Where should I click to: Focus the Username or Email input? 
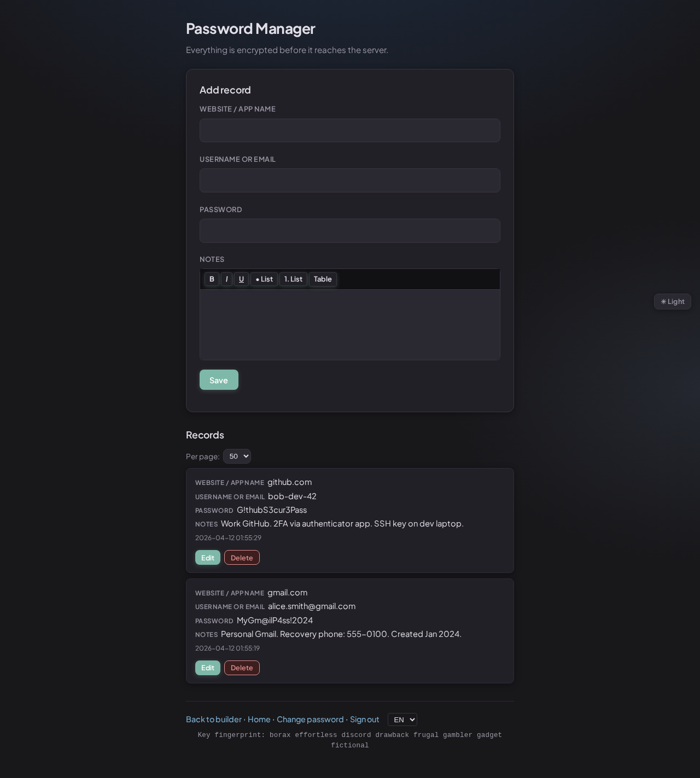350,181
